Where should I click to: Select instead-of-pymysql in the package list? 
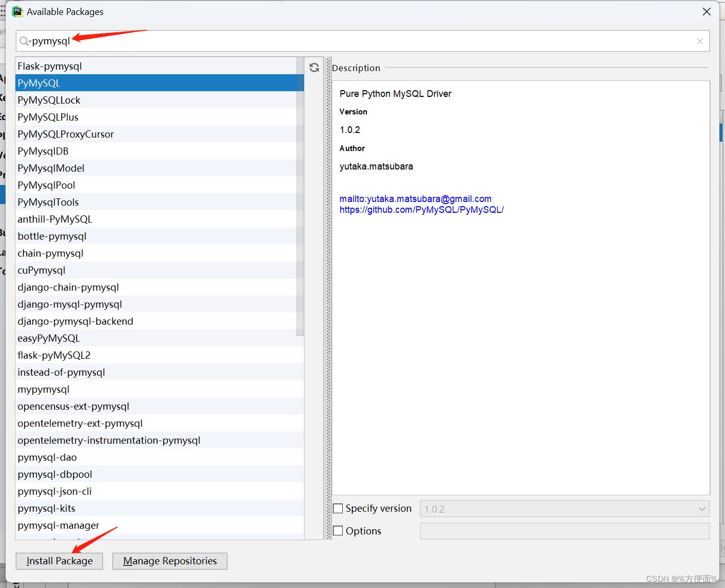[160, 372]
